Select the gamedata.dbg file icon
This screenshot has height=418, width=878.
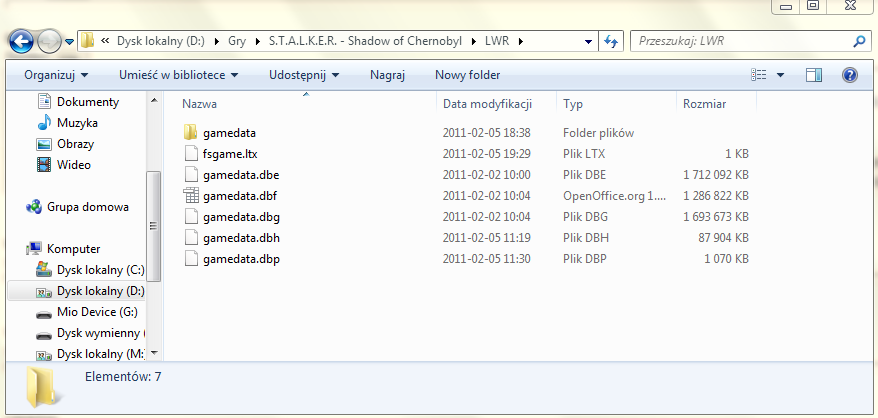tap(191, 217)
